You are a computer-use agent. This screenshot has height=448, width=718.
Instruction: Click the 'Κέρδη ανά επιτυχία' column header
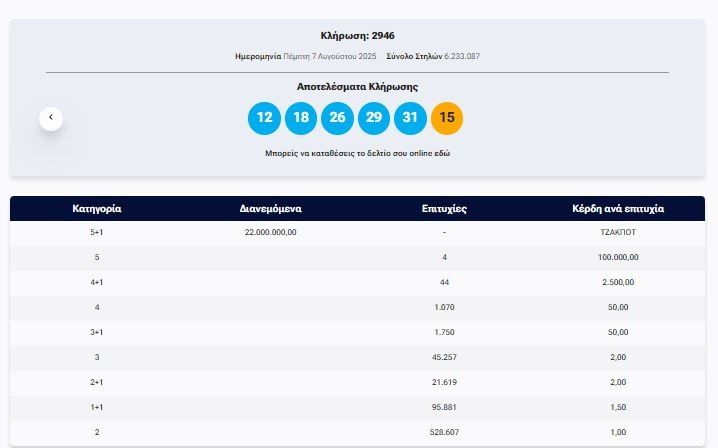(x=617, y=209)
